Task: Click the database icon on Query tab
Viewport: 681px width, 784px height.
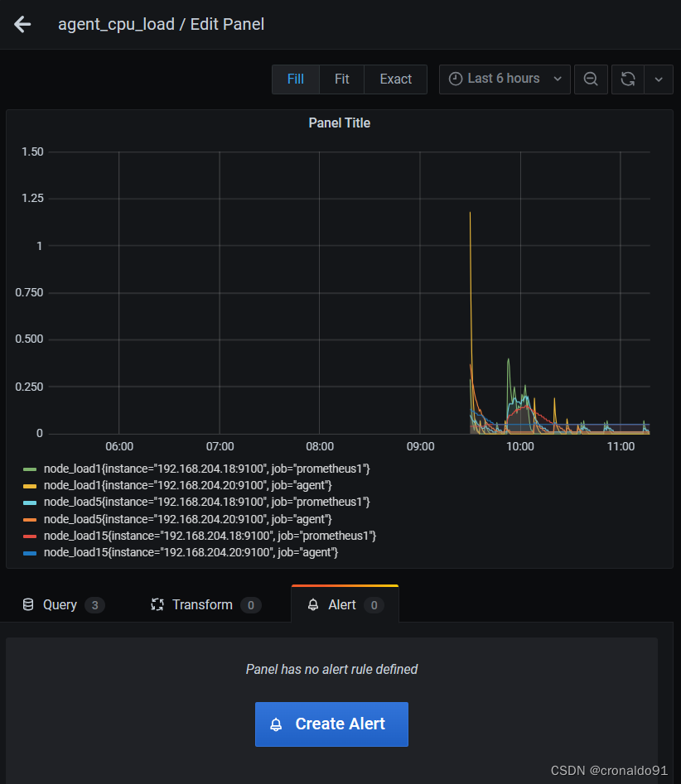Action: tap(28, 605)
